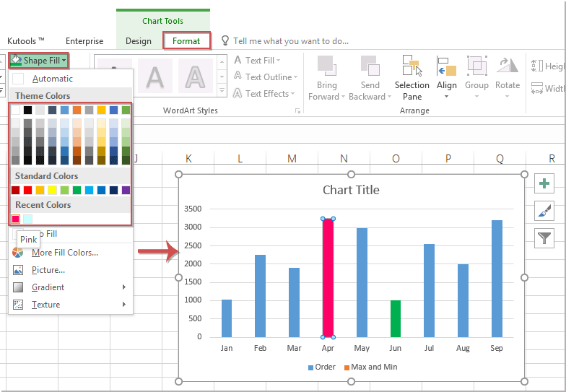Select the Jan bar in chart
The image size is (566, 392).
227,318
